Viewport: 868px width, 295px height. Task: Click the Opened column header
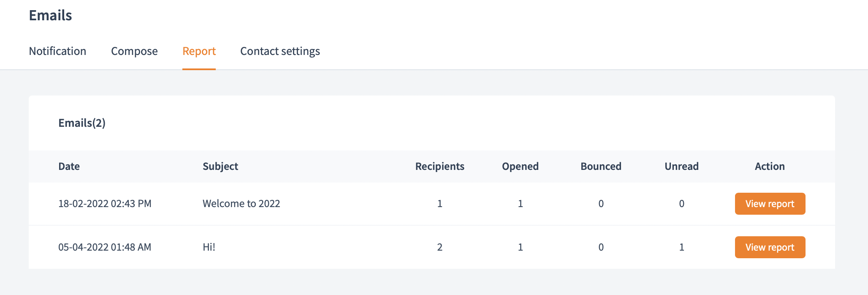click(520, 167)
